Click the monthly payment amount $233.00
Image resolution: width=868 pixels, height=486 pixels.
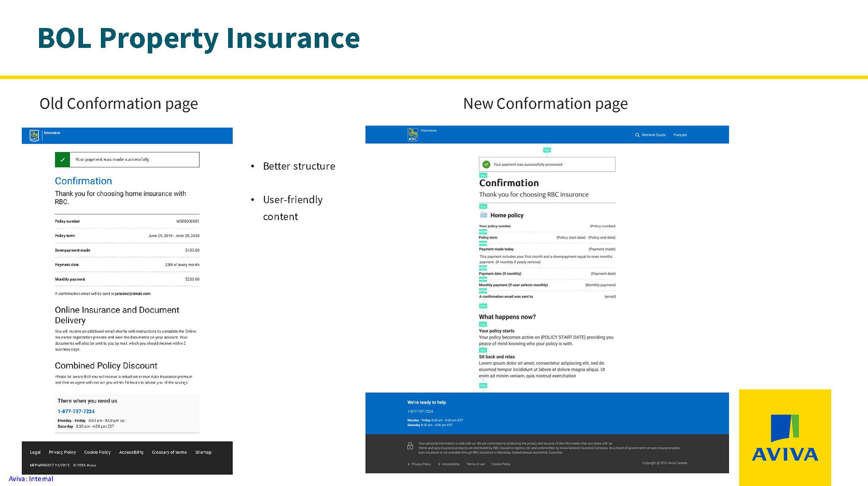192,279
